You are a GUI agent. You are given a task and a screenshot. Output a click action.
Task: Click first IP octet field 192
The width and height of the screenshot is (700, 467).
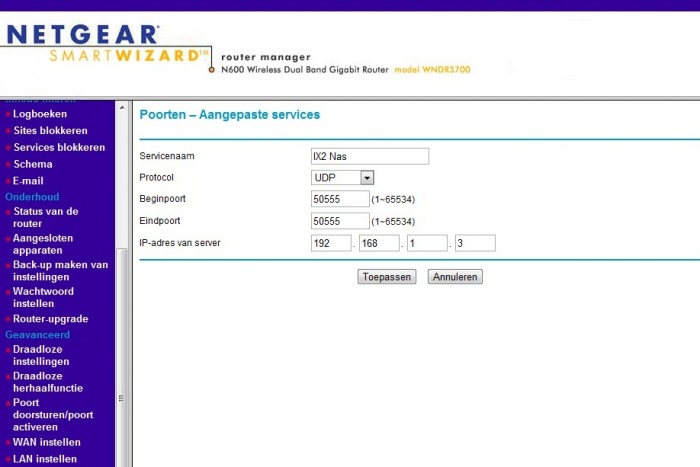(x=331, y=243)
